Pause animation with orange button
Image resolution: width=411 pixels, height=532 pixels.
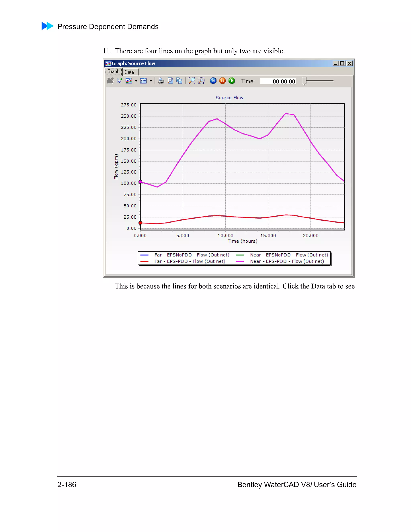pos(222,81)
